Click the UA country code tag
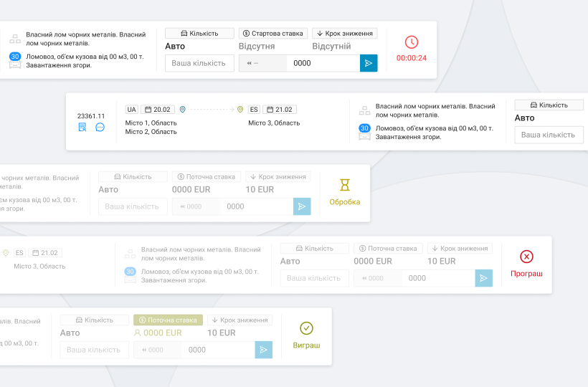 click(132, 110)
